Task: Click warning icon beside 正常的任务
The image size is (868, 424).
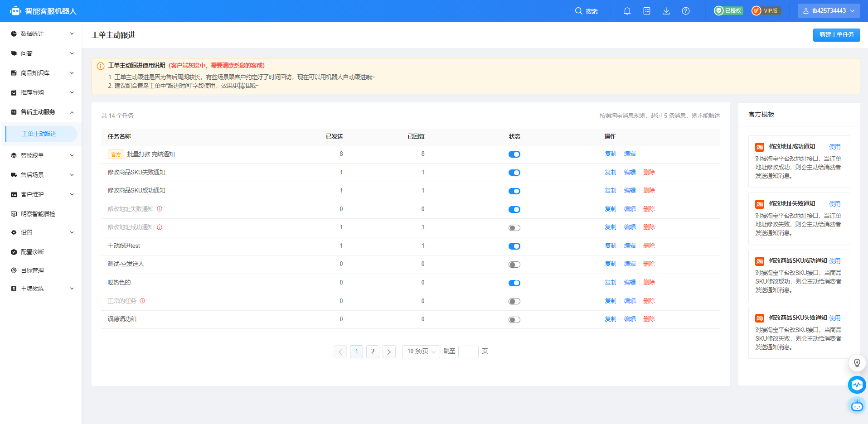Action: tap(142, 301)
